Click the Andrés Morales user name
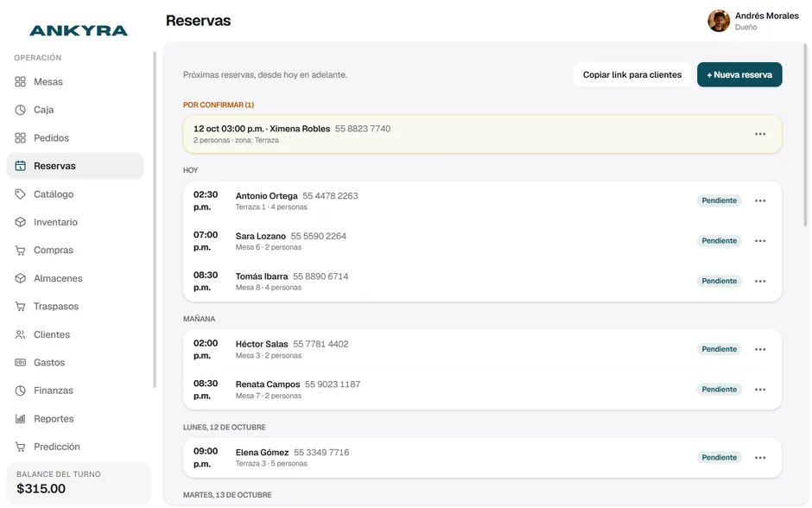This screenshot has width=812, height=508. pos(767,16)
